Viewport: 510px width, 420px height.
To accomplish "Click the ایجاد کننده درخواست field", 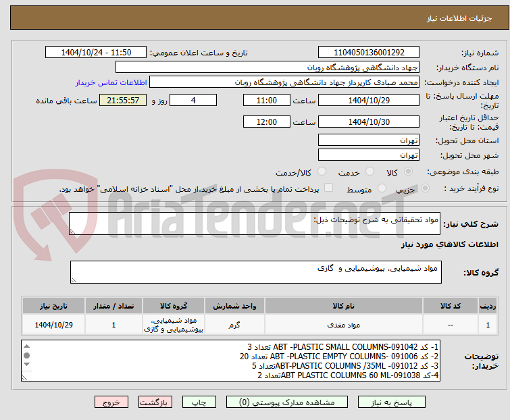I will pos(284,82).
